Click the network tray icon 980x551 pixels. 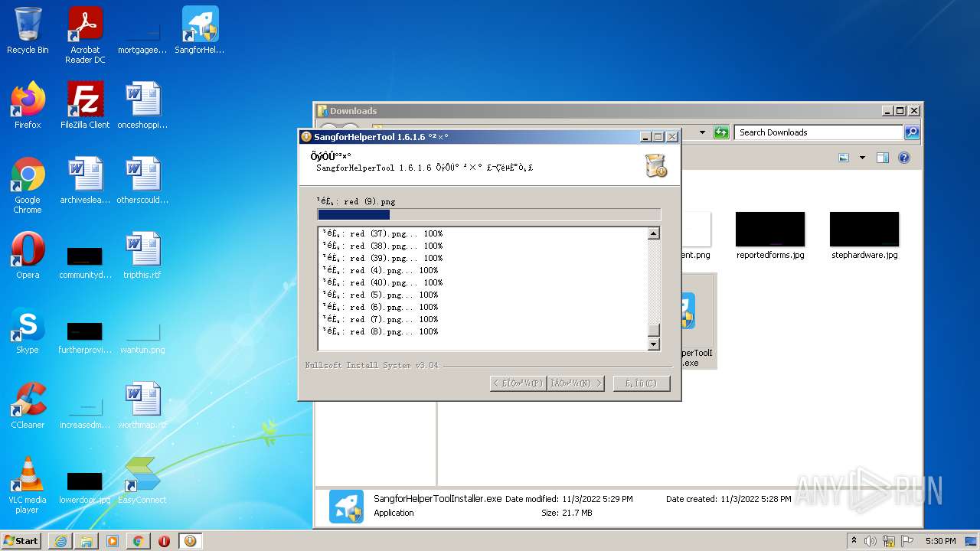click(x=889, y=541)
